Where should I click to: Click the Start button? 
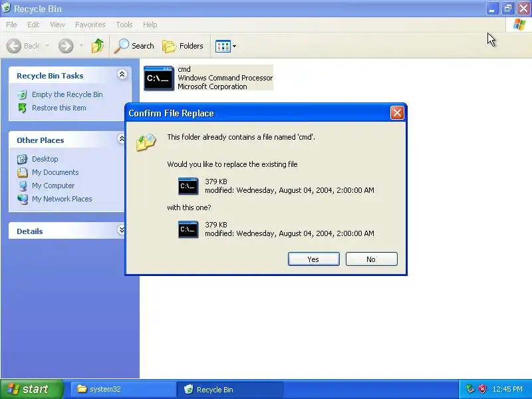32,389
